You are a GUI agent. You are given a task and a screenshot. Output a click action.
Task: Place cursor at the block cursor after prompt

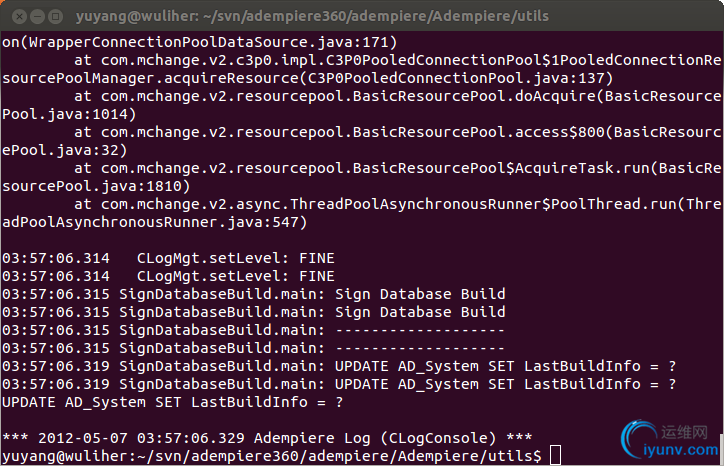pyautogui.click(x=555, y=455)
